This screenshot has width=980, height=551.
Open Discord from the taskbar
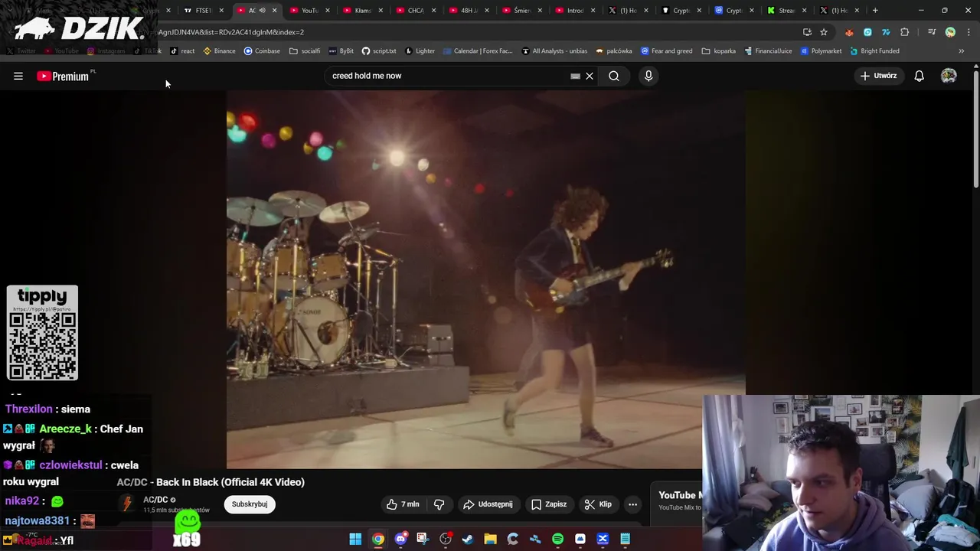point(400,539)
